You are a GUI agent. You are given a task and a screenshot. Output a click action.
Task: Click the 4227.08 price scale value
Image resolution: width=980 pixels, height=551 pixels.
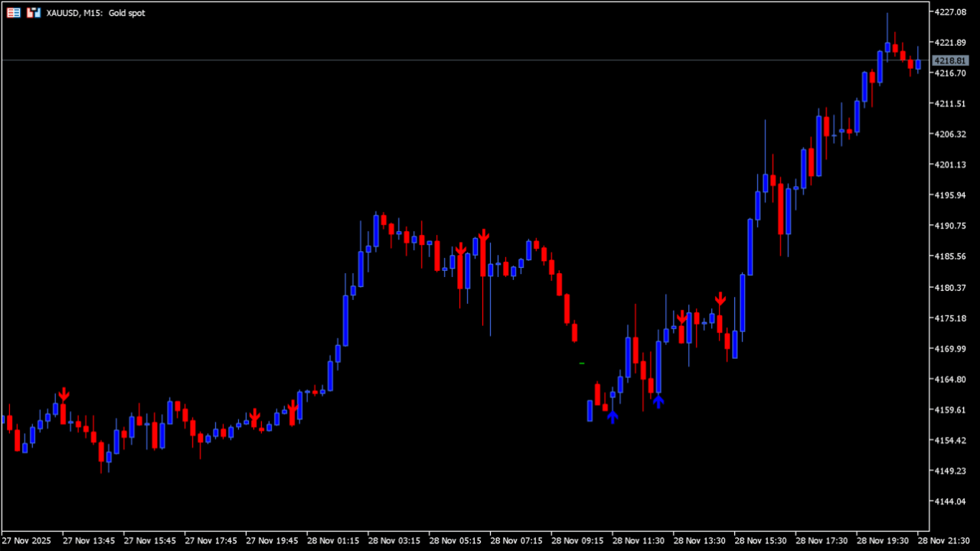949,11
